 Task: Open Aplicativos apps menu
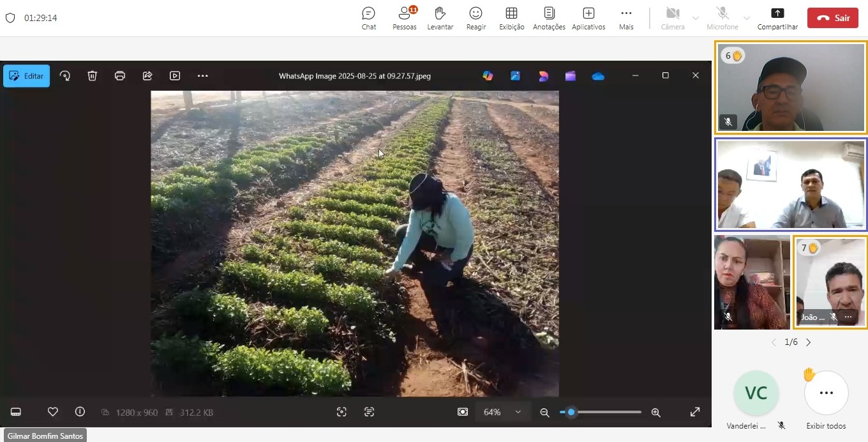coord(588,18)
